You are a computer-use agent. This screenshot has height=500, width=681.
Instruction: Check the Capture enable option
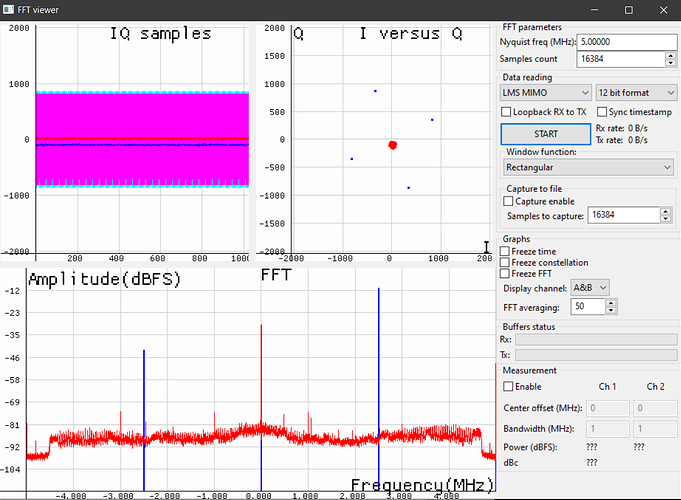tap(508, 201)
